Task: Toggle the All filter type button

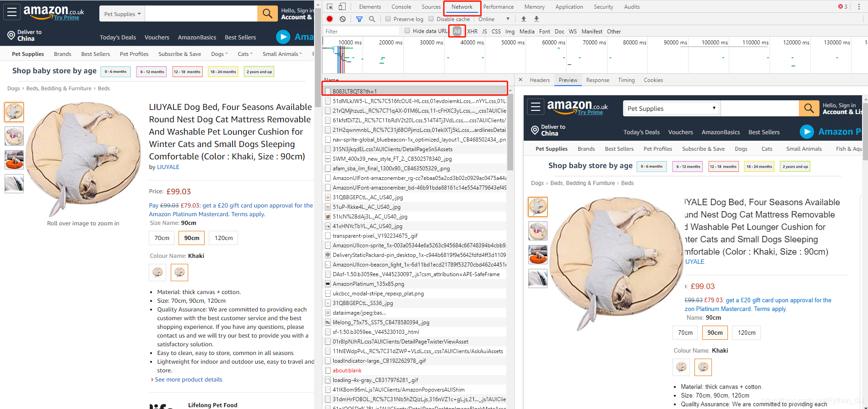Action: (x=457, y=31)
